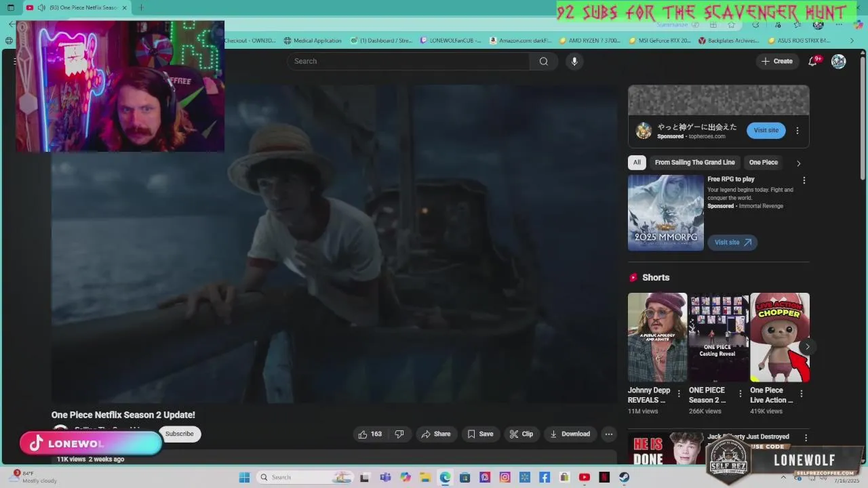Open the MSI GeForce RTX bookmark
868x488 pixels.
660,41
